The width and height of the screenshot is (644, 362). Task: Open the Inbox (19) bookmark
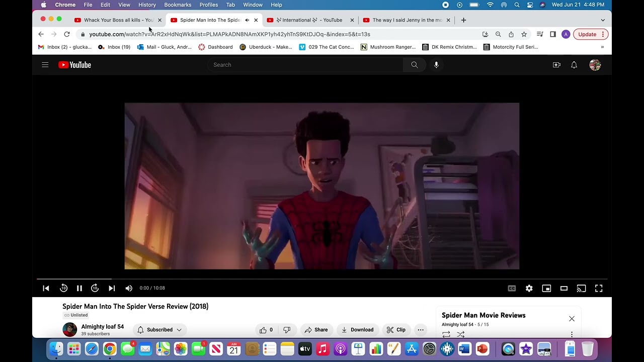pyautogui.click(x=114, y=47)
